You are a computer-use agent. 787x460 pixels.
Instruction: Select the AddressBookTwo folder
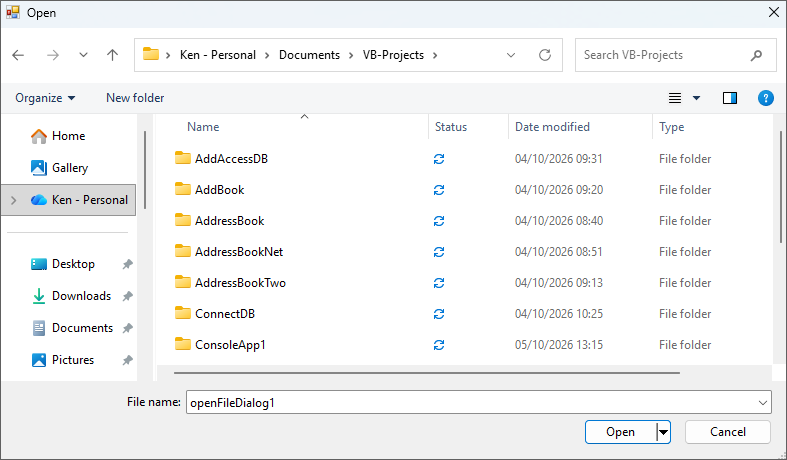click(x=230, y=283)
